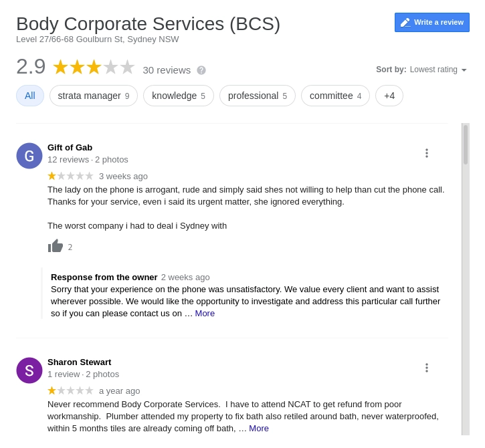The width and height of the screenshot is (485, 448).
Task: Expand Sharon Stewart's review with More
Action: point(259,428)
